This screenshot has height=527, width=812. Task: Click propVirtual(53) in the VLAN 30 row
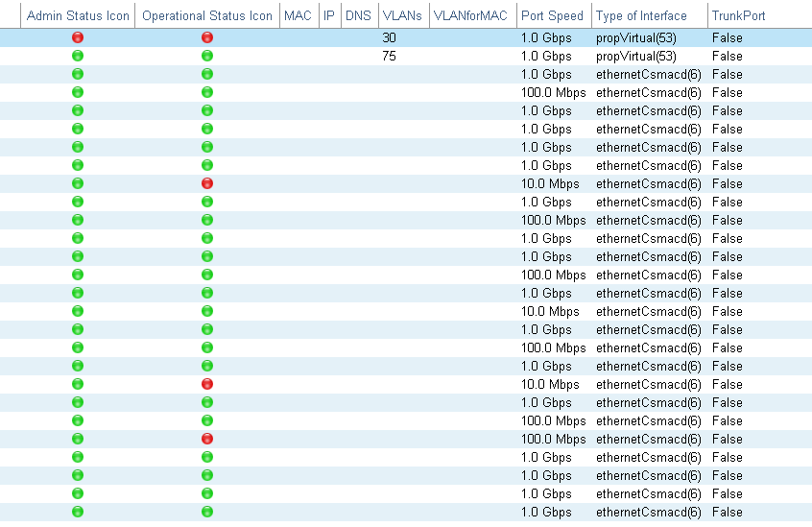coord(636,38)
